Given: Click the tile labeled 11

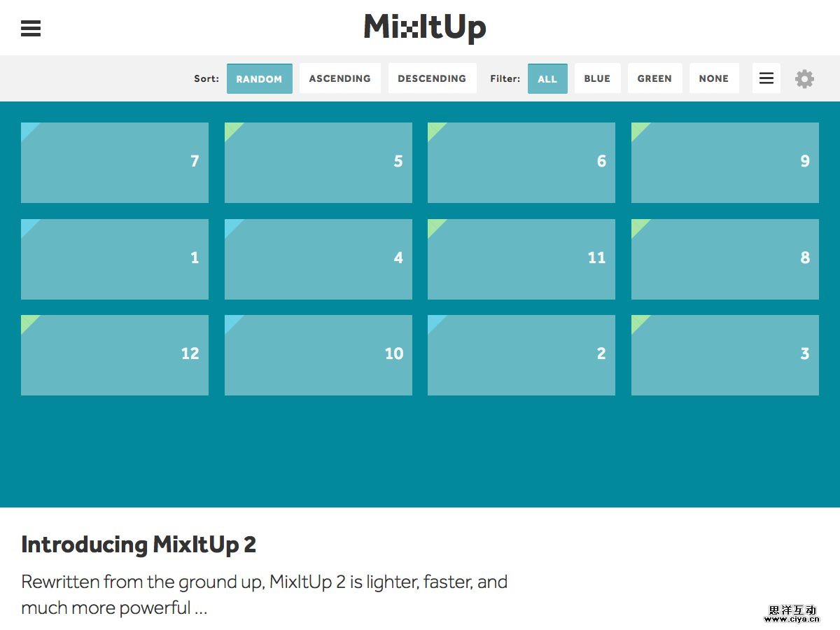Looking at the screenshot, I should 521,259.
